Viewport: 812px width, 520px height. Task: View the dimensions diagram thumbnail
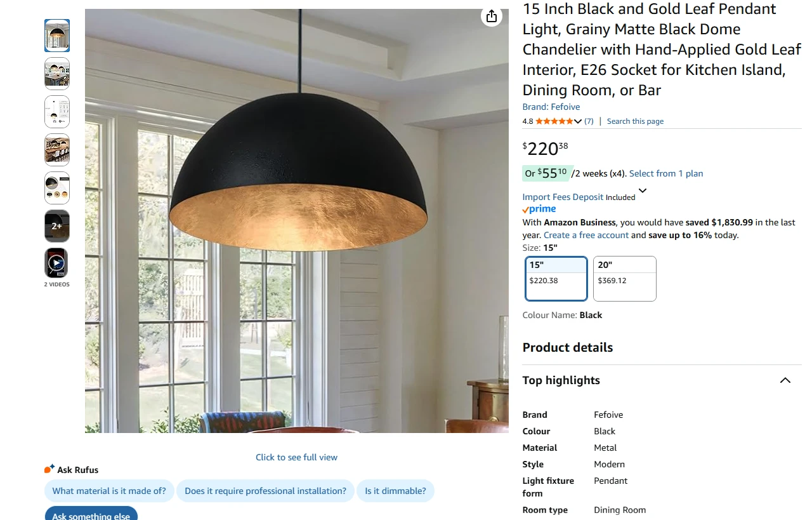[x=56, y=112]
